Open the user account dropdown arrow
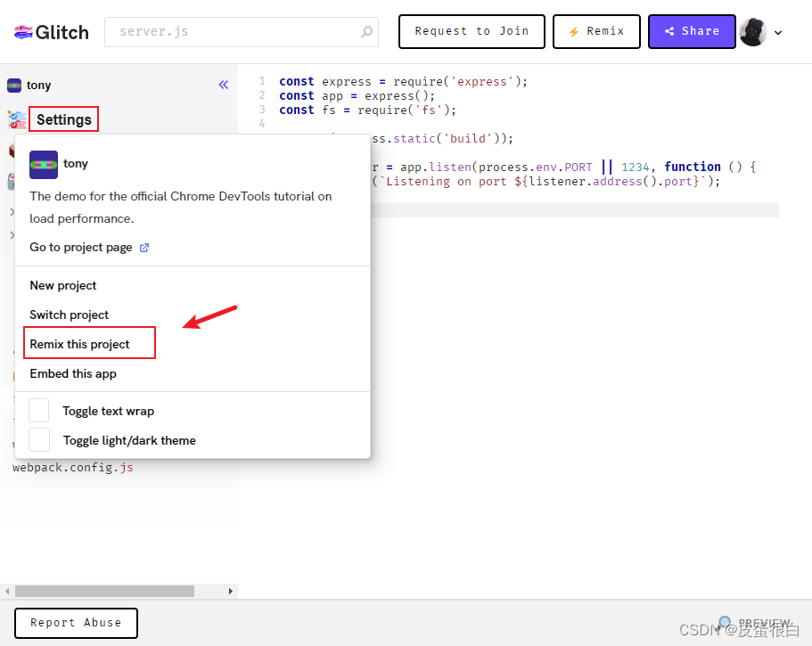 click(x=778, y=33)
